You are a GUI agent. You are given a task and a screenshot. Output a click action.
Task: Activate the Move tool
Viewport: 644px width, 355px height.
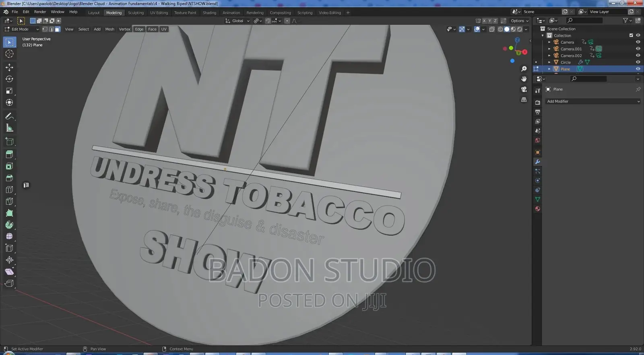pyautogui.click(x=9, y=67)
